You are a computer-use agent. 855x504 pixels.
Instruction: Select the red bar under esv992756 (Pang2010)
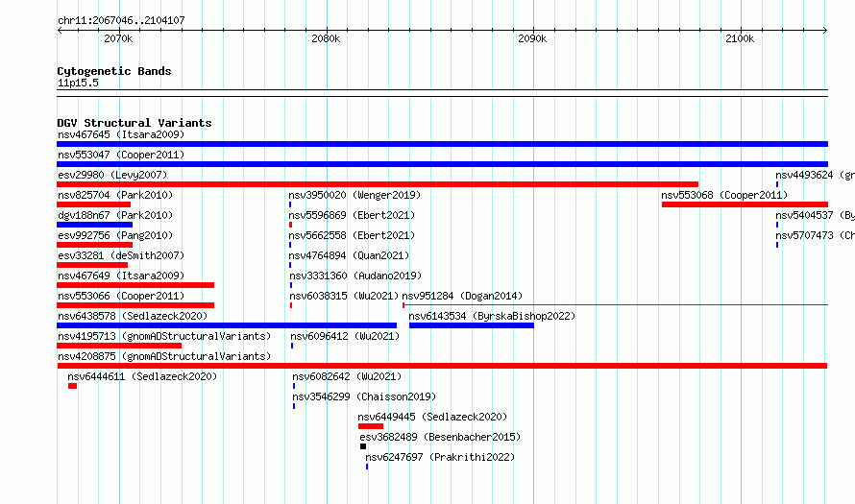pyautogui.click(x=95, y=245)
